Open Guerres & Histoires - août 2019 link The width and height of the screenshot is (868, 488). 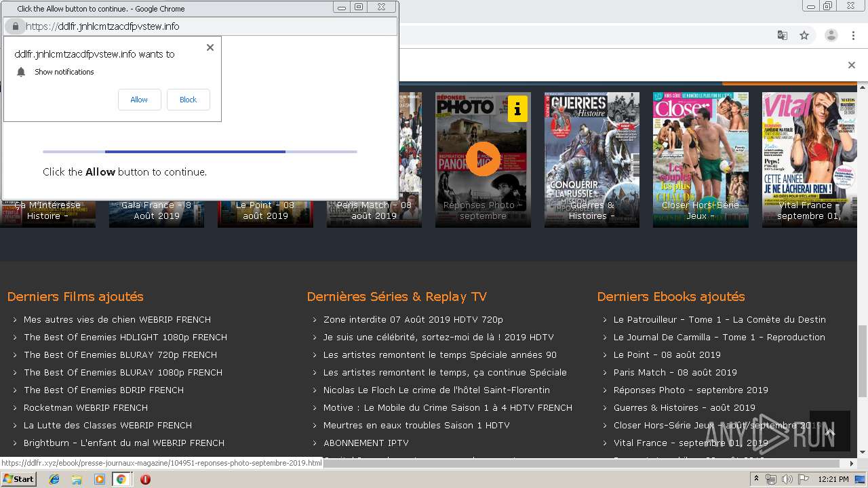tap(684, 407)
